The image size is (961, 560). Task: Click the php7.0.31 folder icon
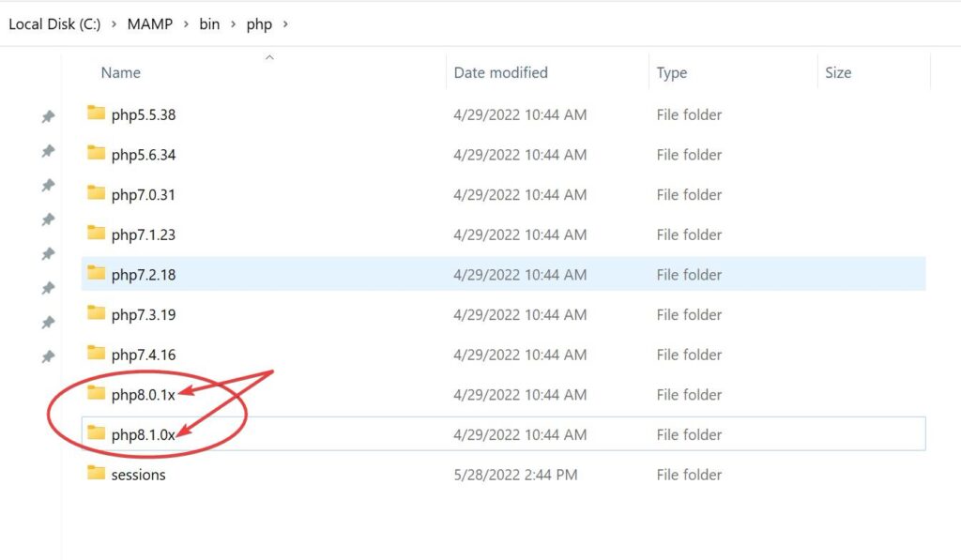96,193
